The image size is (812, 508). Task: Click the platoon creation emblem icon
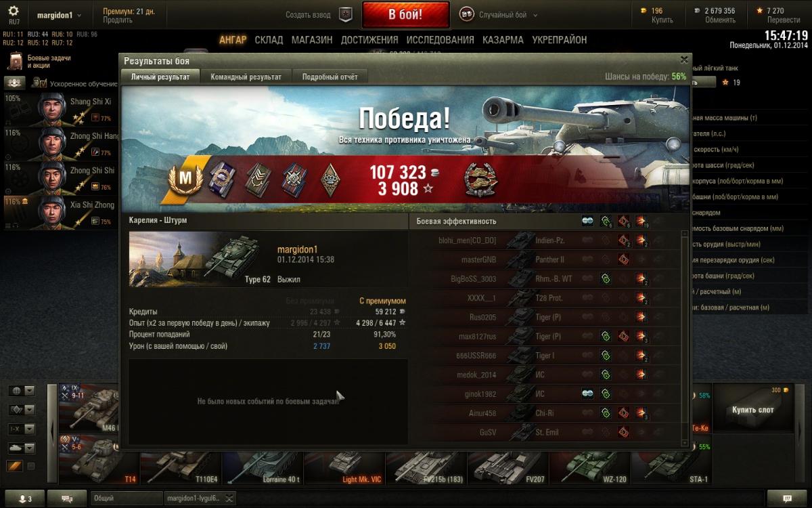pyautogui.click(x=346, y=14)
